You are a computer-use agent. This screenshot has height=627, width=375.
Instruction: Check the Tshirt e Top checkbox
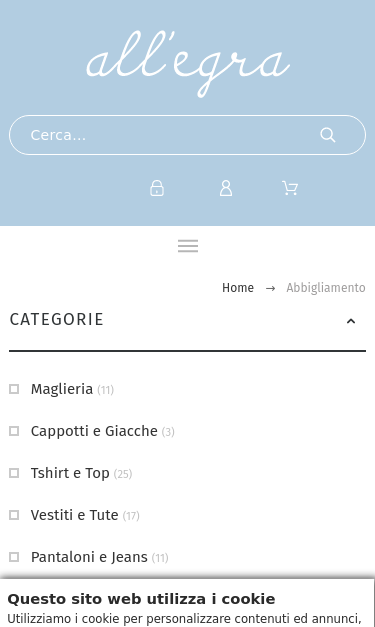tap(14, 473)
